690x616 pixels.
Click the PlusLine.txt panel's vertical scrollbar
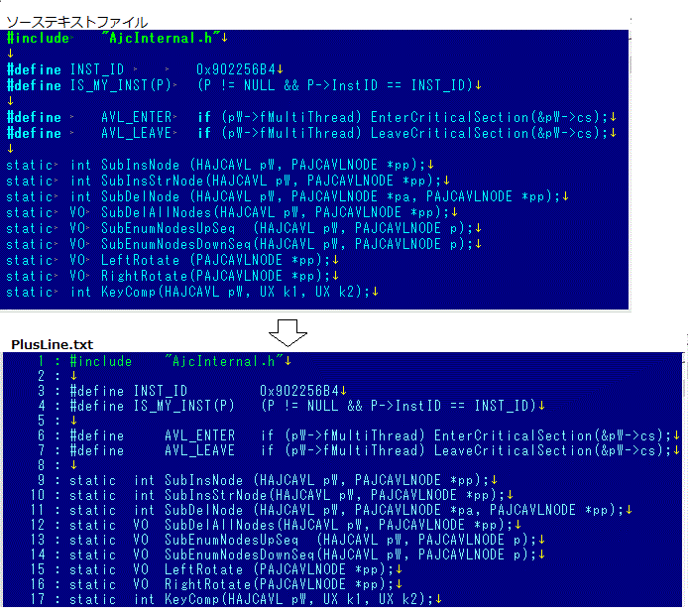tap(686, 479)
